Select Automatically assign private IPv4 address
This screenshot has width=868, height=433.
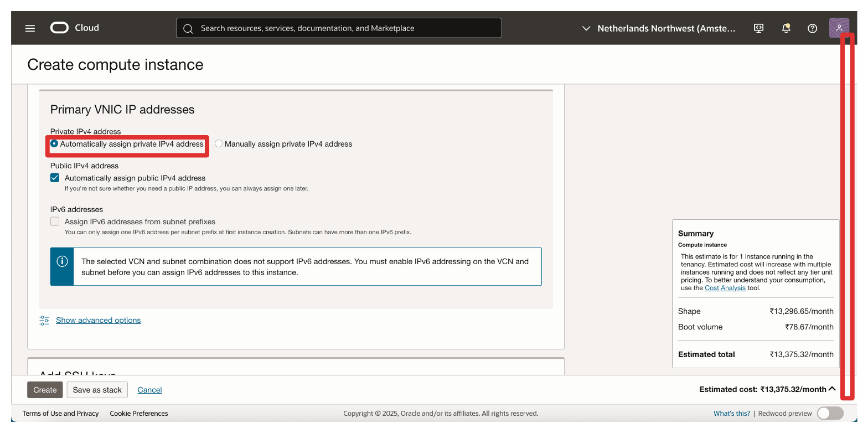point(54,144)
